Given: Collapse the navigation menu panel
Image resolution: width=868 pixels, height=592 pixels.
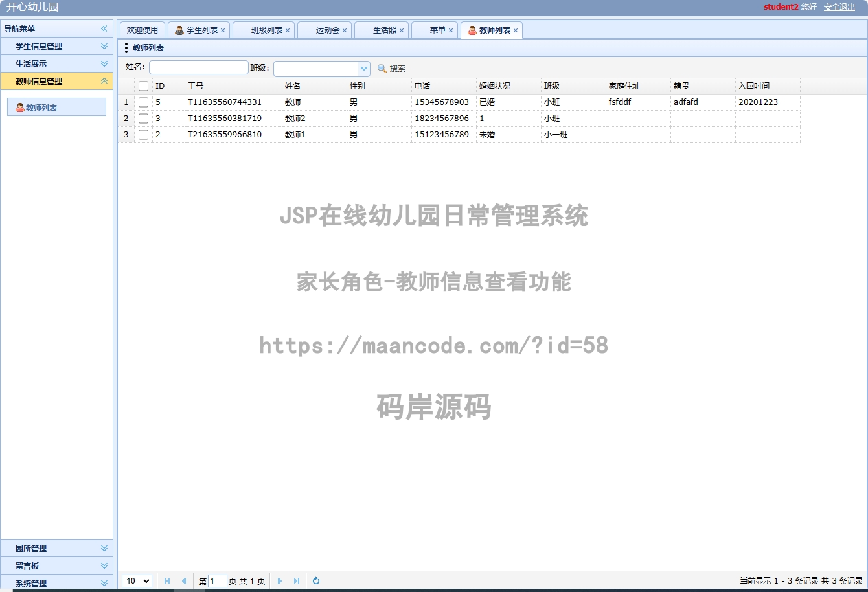Looking at the screenshot, I should pos(104,28).
